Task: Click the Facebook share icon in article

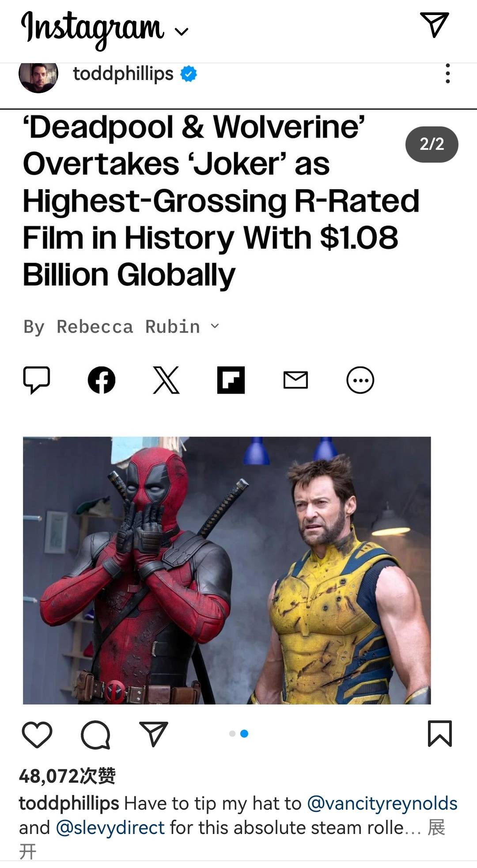Action: pos(102,380)
